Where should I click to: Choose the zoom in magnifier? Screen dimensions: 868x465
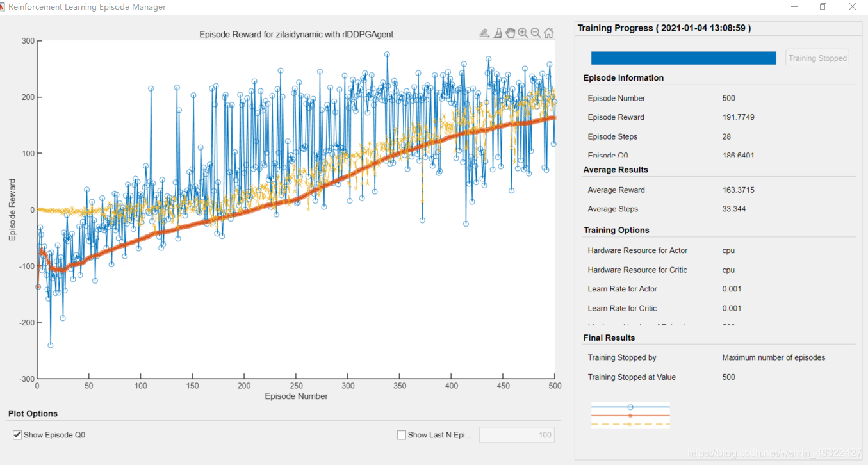click(x=523, y=33)
